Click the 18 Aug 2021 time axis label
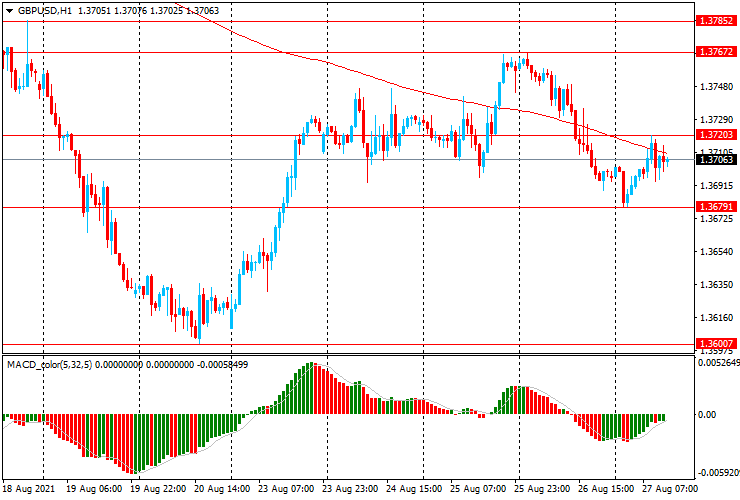This screenshot has height=500, width=740. [x=28, y=488]
